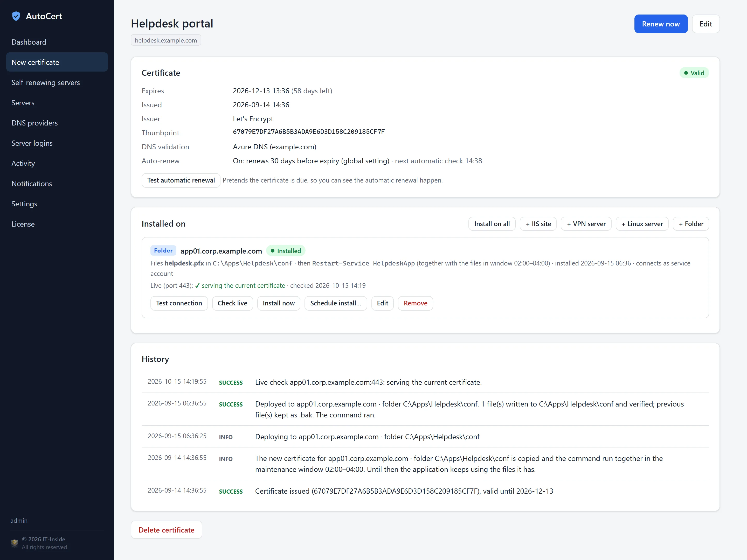Image resolution: width=747 pixels, height=560 pixels.
Task: Open Schedule install dialog
Action: (x=336, y=303)
